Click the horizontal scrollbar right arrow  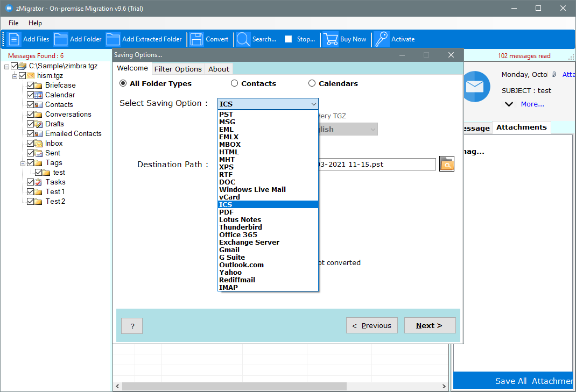444,386
